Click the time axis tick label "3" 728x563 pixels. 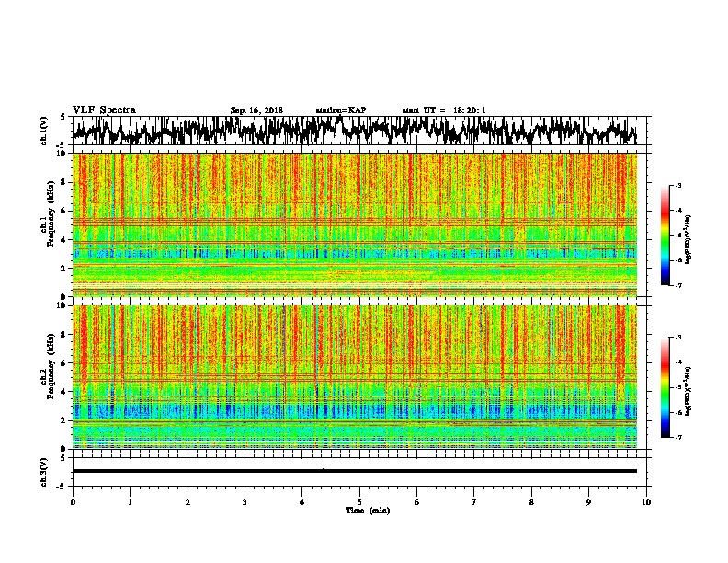point(245,501)
